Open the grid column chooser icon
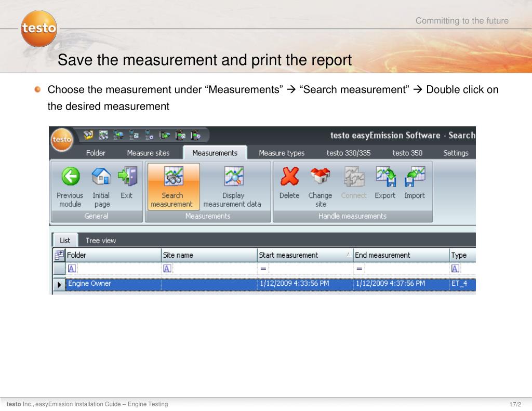 tap(59, 255)
